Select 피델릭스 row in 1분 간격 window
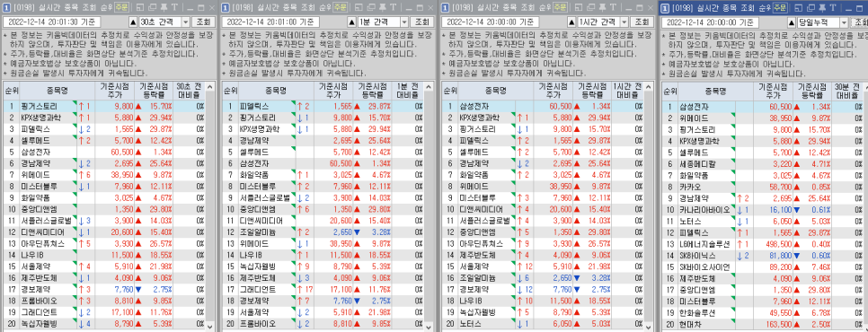 click(323, 106)
